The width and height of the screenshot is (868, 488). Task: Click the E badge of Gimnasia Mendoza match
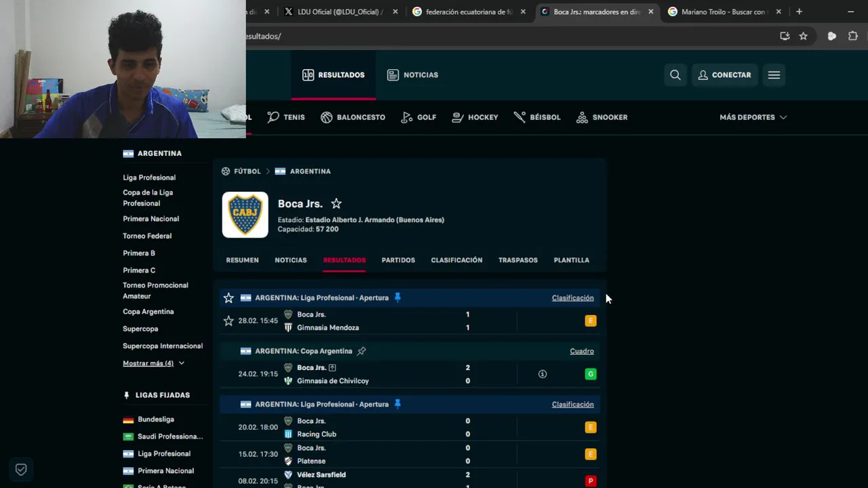(591, 321)
